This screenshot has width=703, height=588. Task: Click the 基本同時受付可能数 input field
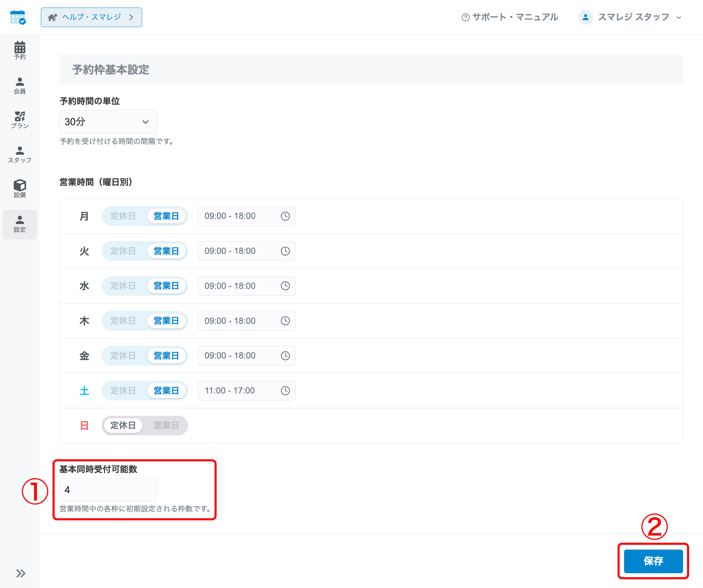[x=108, y=490]
